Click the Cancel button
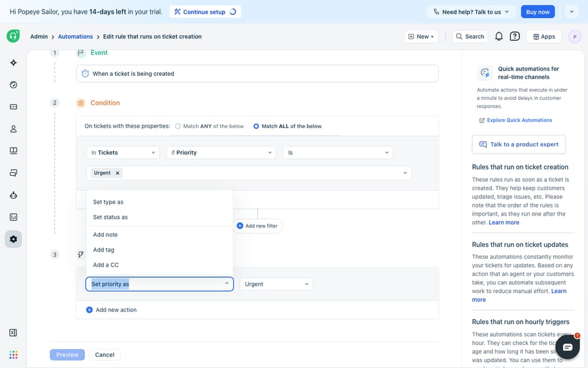Screen dimensions: 588x368 tap(105, 354)
